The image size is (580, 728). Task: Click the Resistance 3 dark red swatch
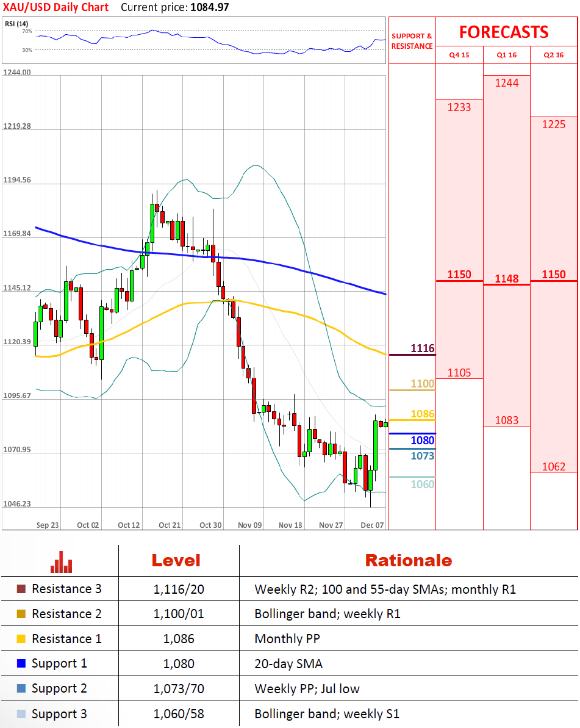click(x=21, y=589)
